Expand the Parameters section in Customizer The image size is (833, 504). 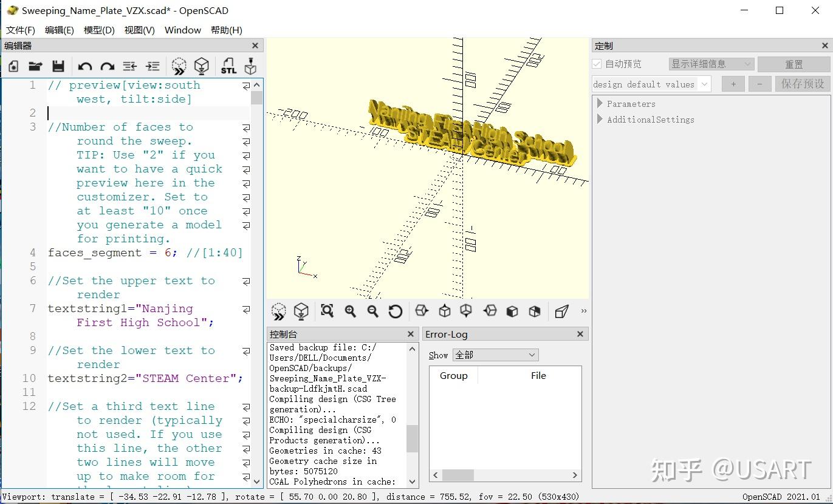click(x=599, y=103)
